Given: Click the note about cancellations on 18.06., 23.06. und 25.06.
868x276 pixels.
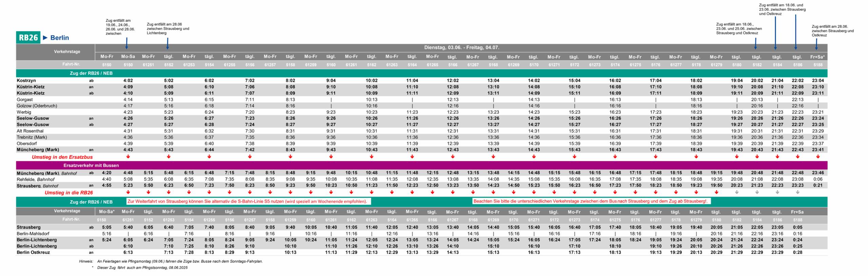Looking at the screenshot, I should [x=739, y=29].
